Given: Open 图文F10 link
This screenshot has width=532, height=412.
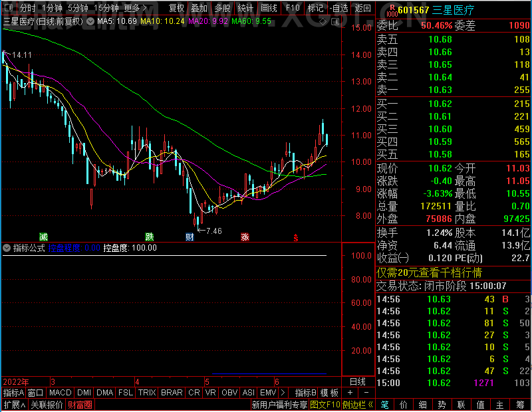Looking at the screenshot, I should tap(325, 405).
